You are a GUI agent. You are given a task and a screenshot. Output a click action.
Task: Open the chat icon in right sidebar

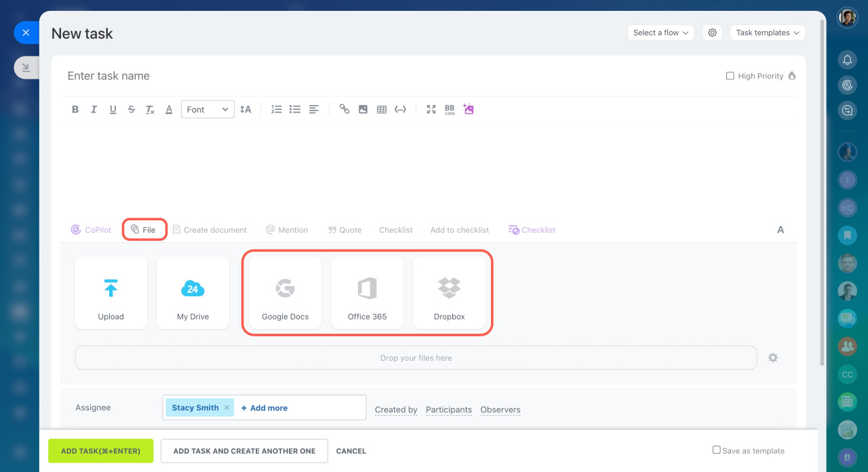point(848,111)
